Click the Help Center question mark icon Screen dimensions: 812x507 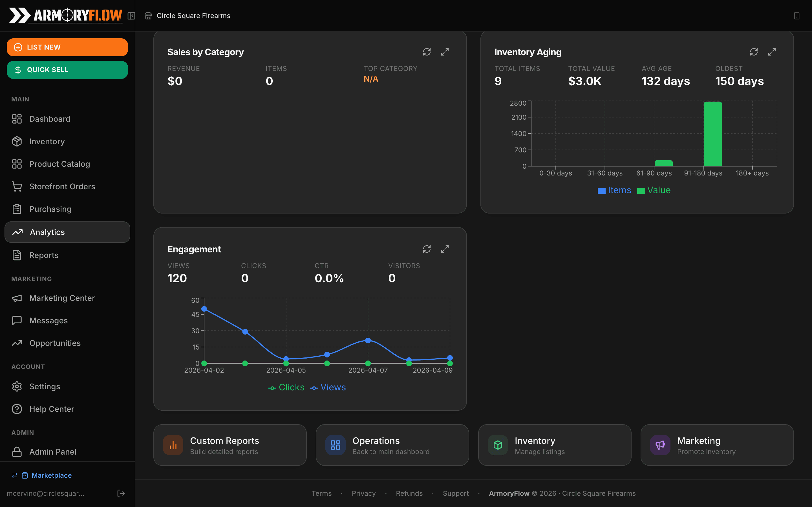click(17, 409)
